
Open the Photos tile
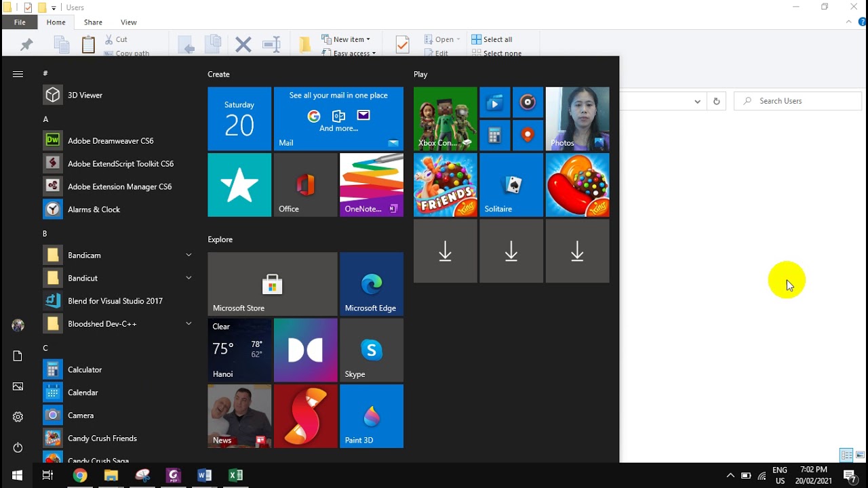tap(578, 119)
